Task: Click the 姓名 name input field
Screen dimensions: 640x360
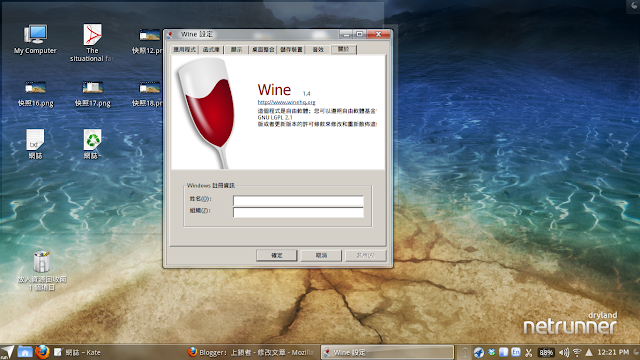Action: pos(298,200)
